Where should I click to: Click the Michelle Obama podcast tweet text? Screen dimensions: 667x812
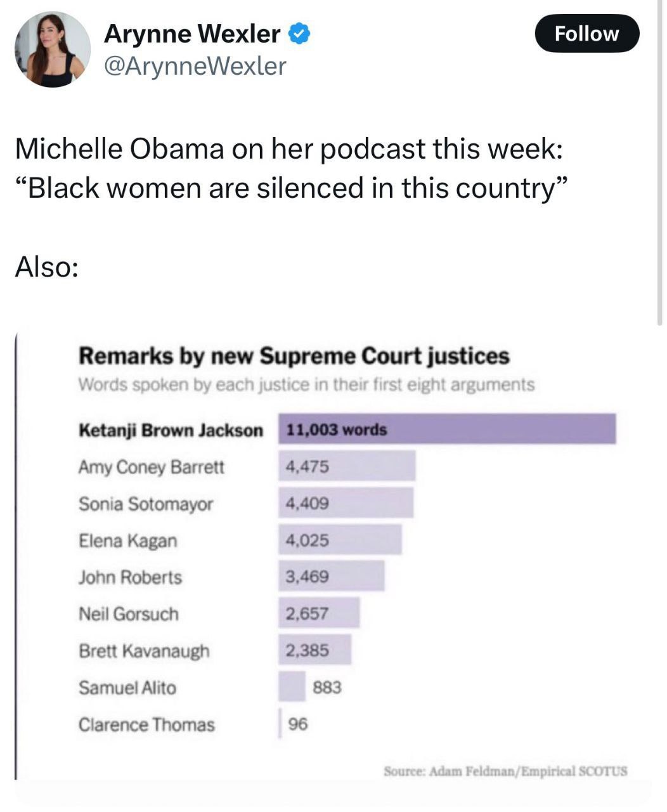click(289, 168)
